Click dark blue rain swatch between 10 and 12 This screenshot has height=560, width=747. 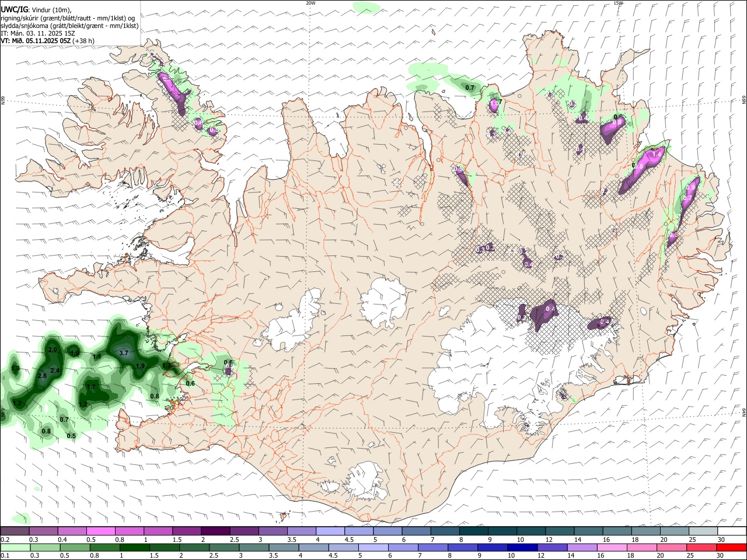point(521,547)
